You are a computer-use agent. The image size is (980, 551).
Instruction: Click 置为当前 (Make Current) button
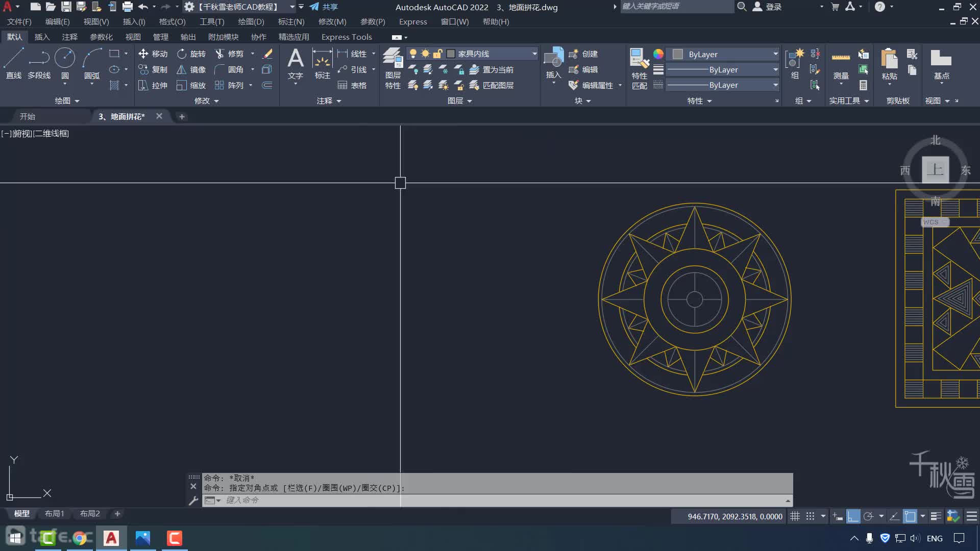point(491,69)
